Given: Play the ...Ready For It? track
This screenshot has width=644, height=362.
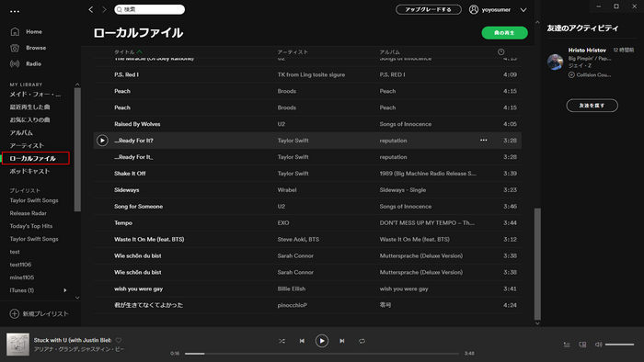Looking at the screenshot, I should (x=102, y=141).
